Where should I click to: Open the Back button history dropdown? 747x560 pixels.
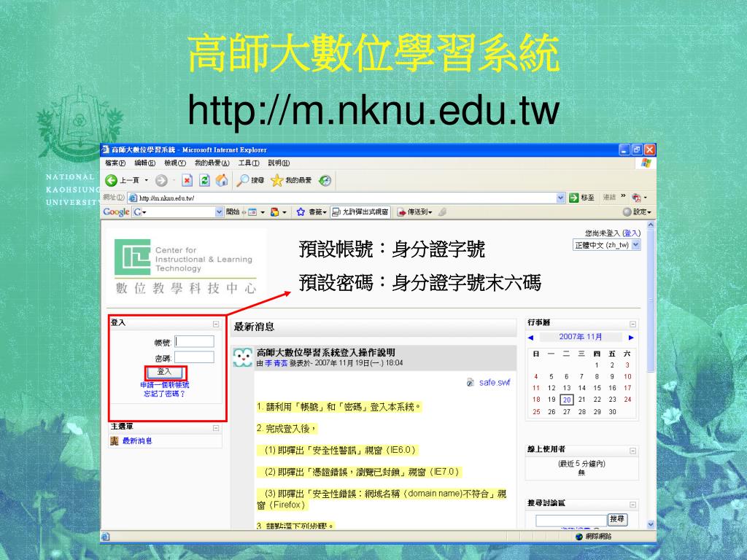click(x=146, y=180)
